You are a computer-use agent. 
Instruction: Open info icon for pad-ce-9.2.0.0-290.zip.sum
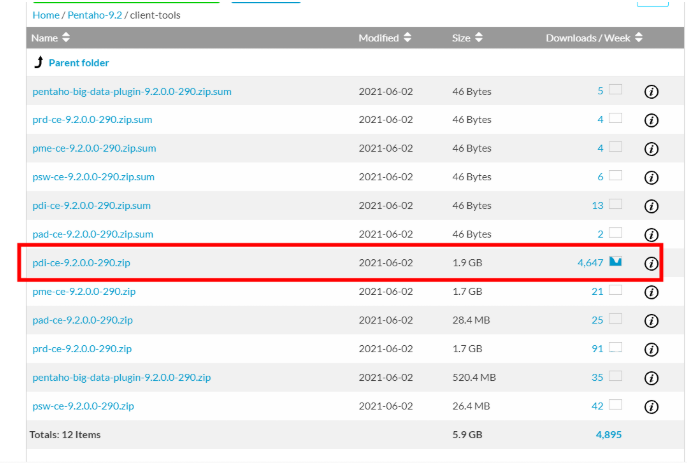pyautogui.click(x=651, y=234)
